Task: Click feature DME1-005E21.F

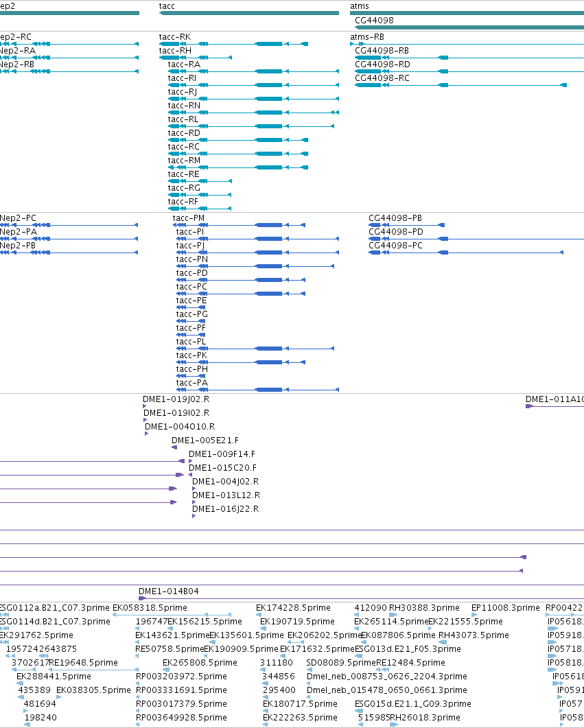Action: (x=174, y=447)
